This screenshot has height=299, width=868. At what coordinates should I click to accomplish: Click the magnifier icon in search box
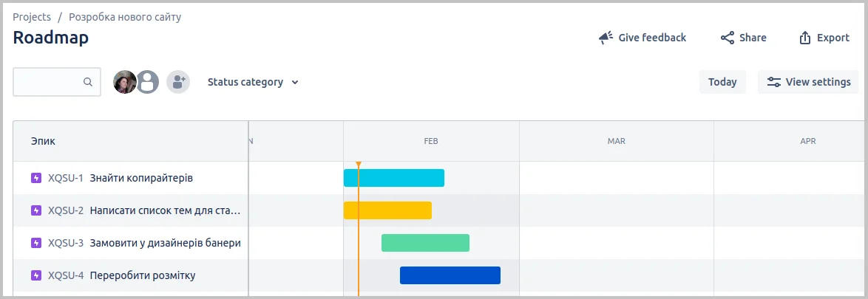[87, 82]
